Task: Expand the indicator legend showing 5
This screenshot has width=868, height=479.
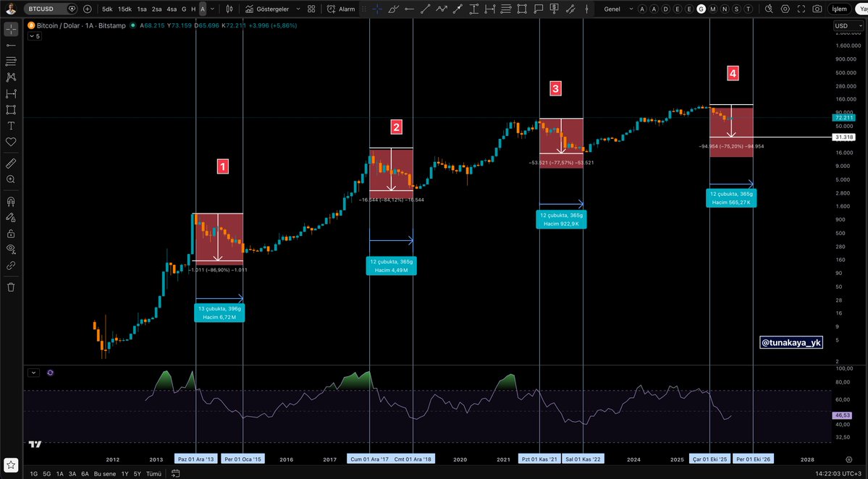Action: (x=34, y=36)
